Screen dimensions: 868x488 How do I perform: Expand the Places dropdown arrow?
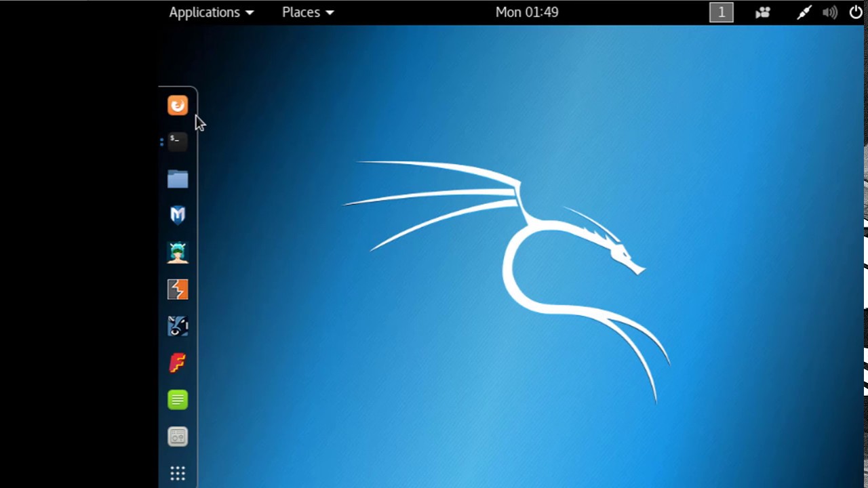pos(330,13)
